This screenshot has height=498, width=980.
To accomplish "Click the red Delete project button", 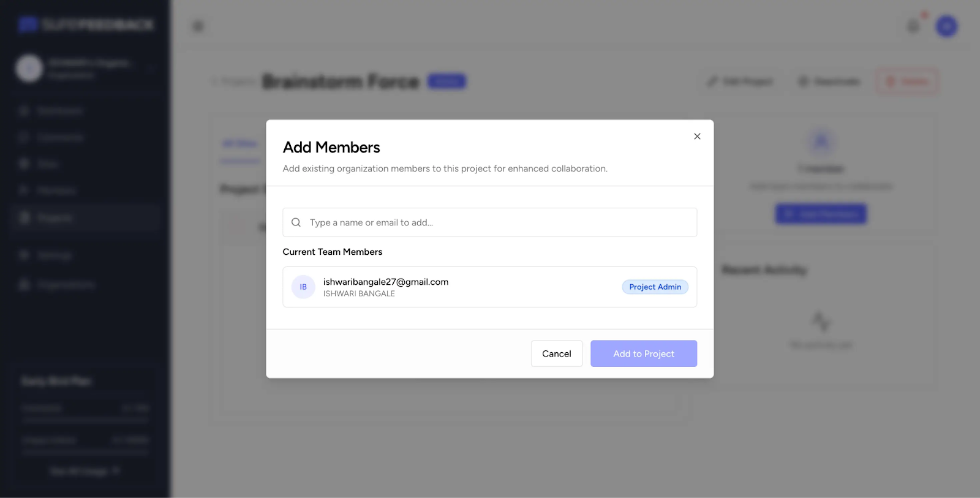I will click(907, 81).
